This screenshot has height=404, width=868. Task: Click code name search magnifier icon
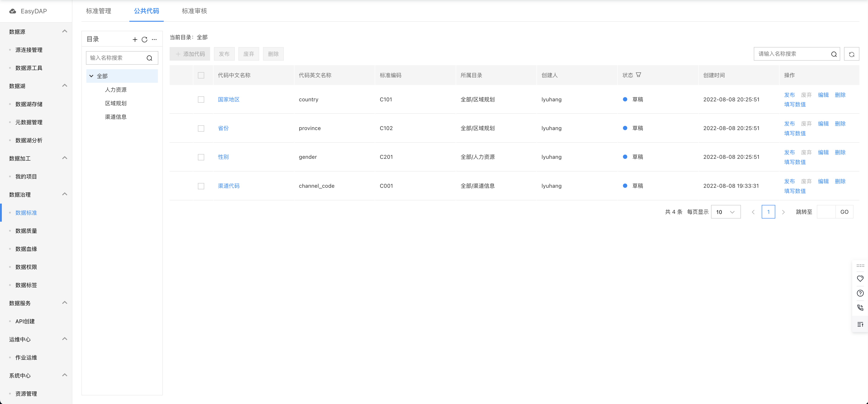834,54
